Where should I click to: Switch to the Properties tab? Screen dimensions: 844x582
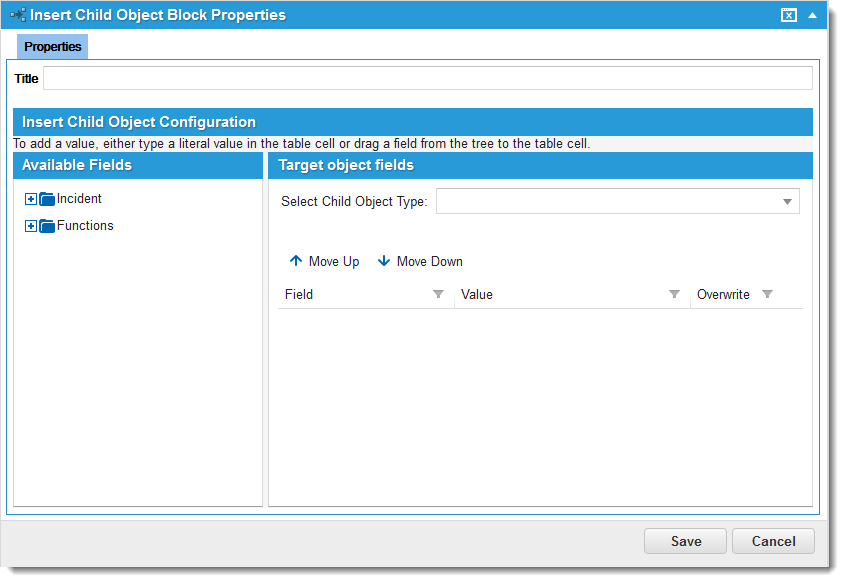pos(52,46)
